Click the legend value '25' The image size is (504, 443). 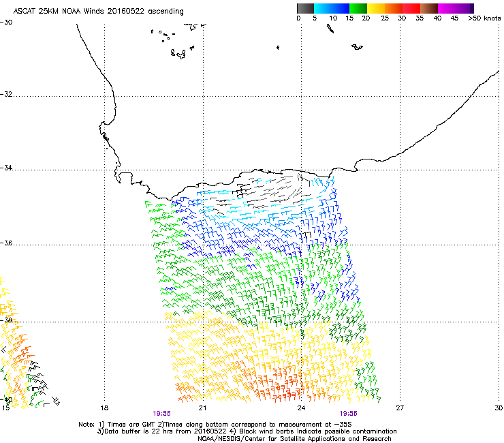tap(385, 18)
